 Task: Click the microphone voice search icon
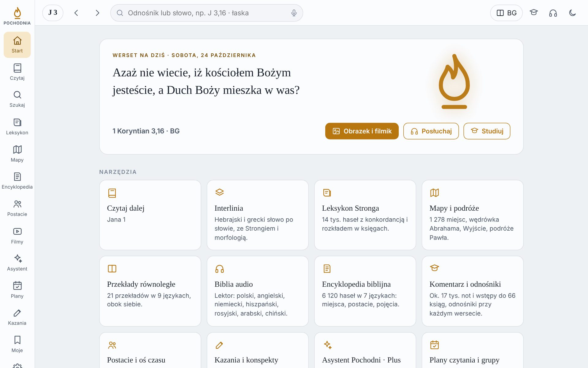294,13
